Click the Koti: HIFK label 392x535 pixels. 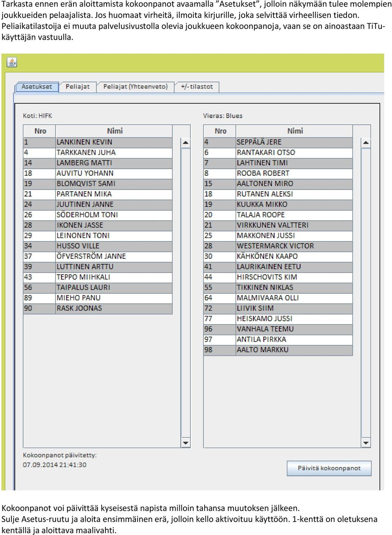[x=38, y=116]
